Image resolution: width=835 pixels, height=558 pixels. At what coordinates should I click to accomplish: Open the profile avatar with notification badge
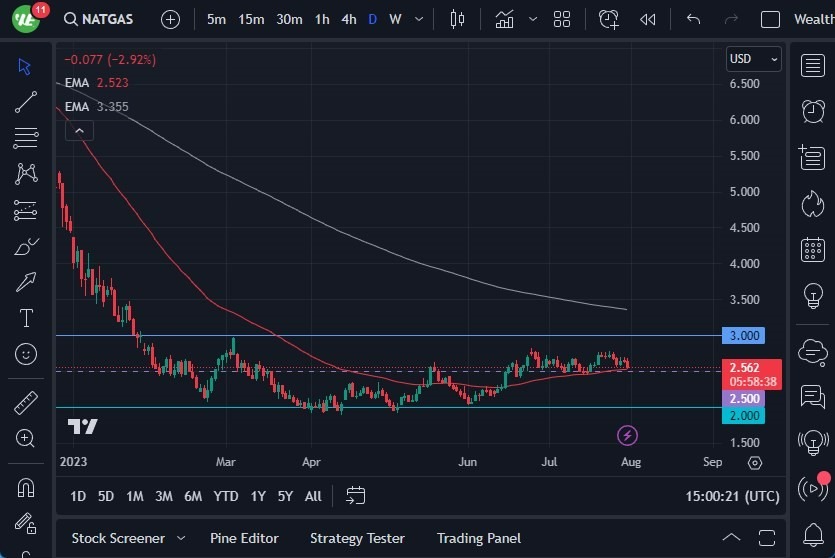coord(27,19)
